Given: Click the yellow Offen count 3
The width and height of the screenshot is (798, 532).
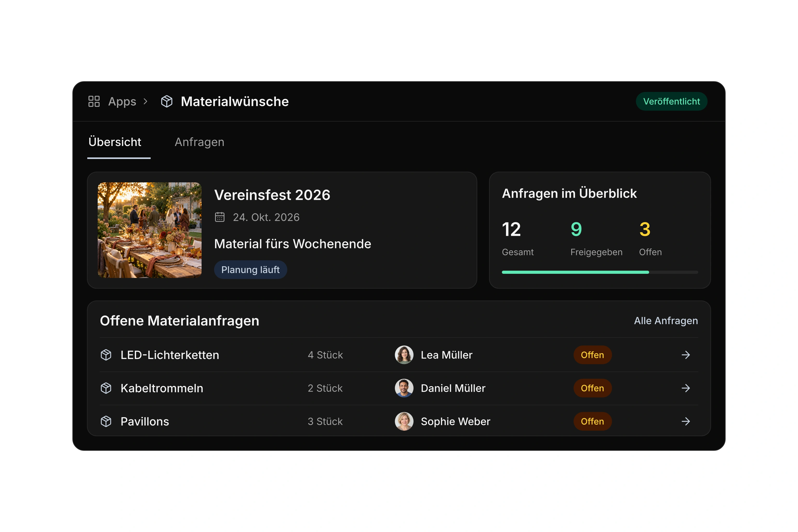Looking at the screenshot, I should pyautogui.click(x=645, y=229).
